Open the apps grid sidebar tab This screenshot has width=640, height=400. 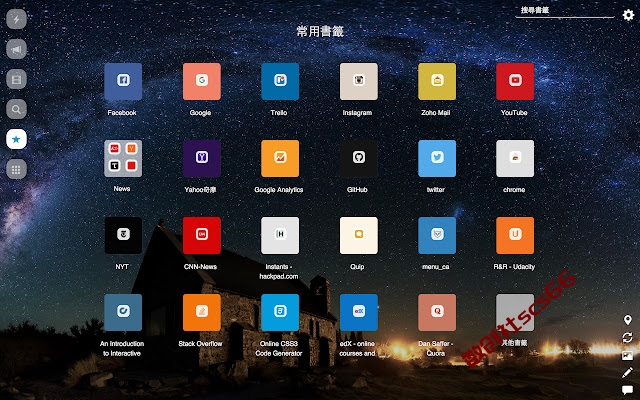(x=16, y=169)
